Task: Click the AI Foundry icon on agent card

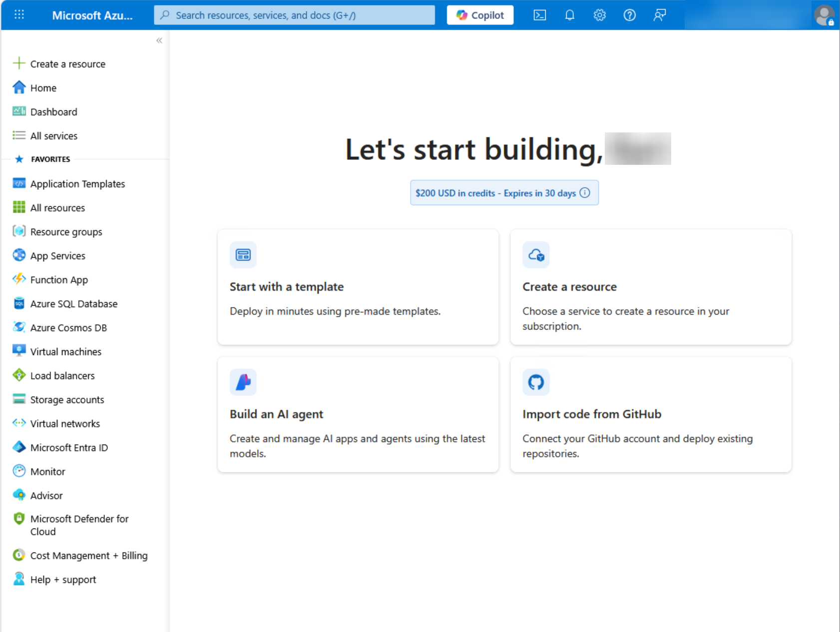Action: (x=243, y=382)
